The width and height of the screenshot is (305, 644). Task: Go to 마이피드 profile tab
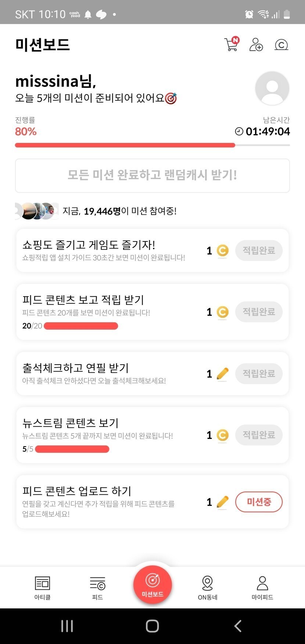(262, 587)
